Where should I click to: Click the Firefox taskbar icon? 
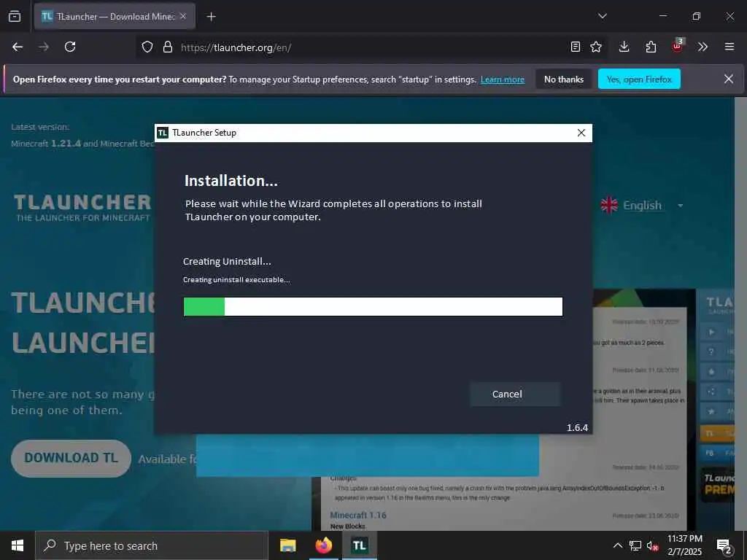pos(323,545)
